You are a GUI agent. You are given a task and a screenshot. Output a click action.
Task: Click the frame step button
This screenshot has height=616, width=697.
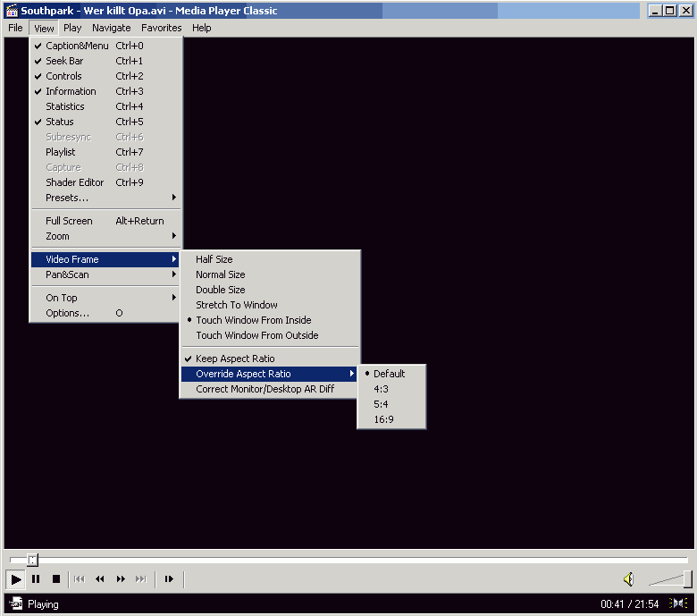tap(168, 579)
